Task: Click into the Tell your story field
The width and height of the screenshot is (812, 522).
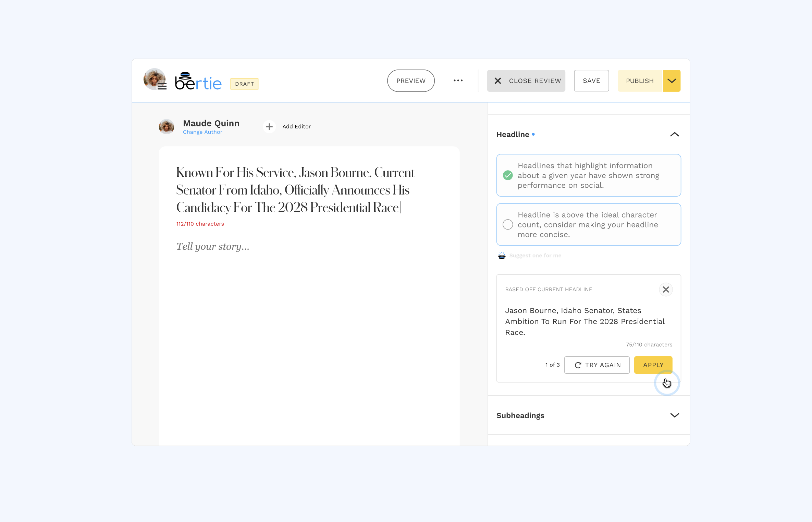Action: [x=213, y=247]
